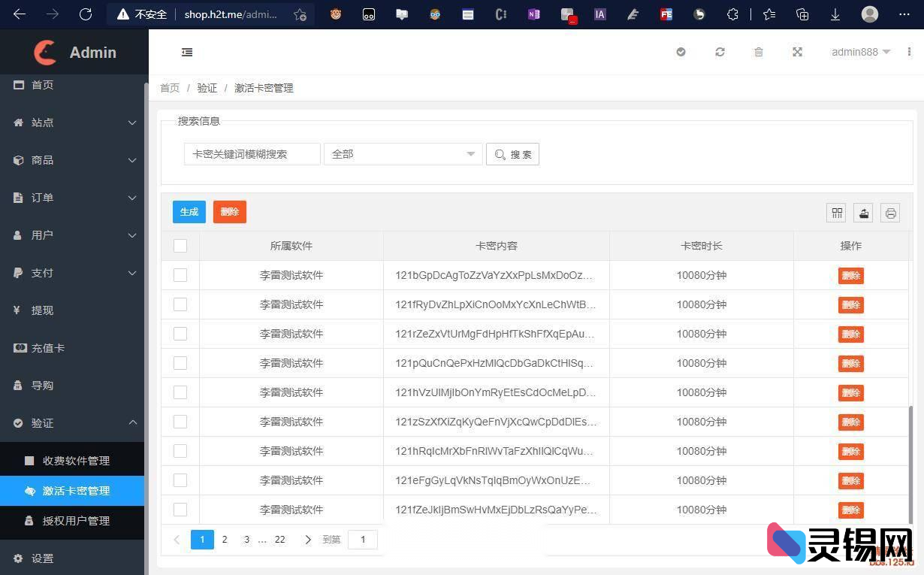Expand the 订单 sidebar section
The width and height of the screenshot is (924, 575).
click(73, 198)
